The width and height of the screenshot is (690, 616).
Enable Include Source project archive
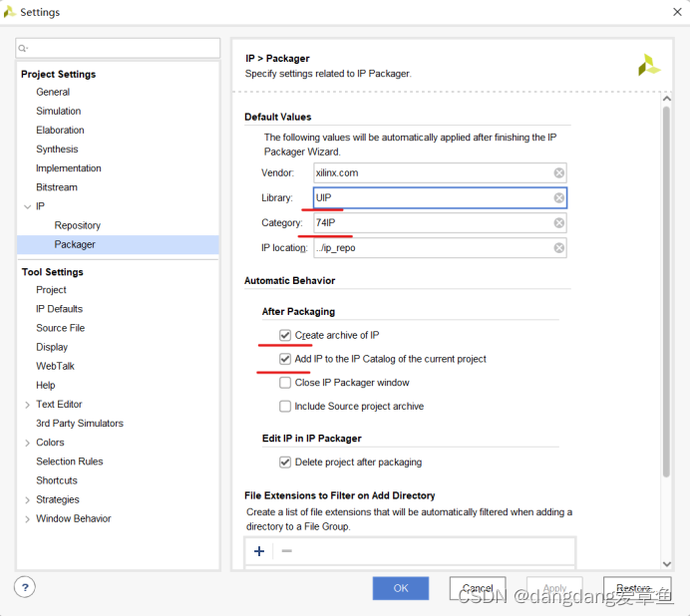click(x=285, y=406)
